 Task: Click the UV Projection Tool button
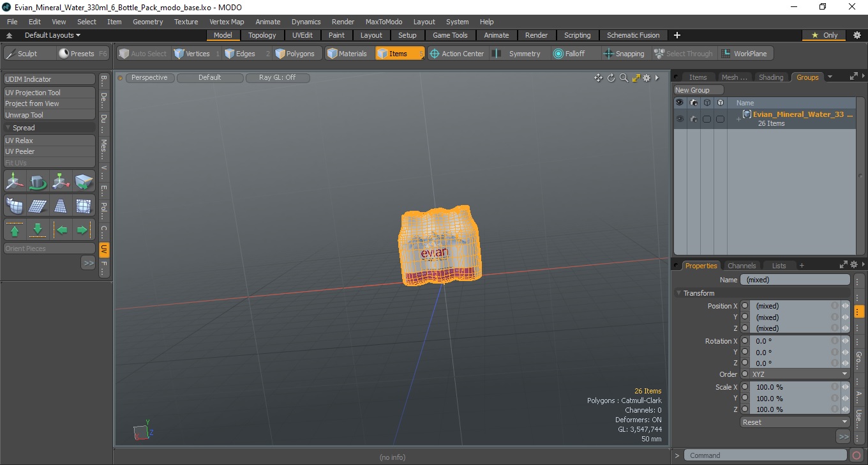pos(50,93)
